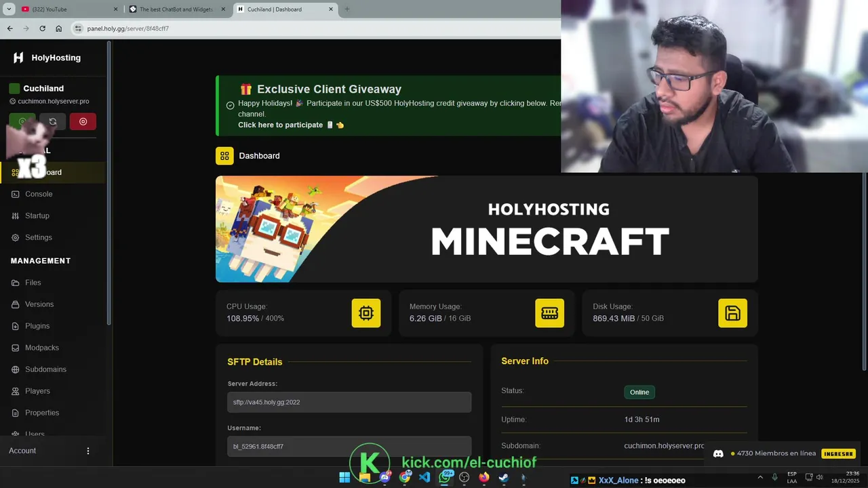Click the CPU usage value 108.95%
Viewport: 868px width, 488px height.
(243, 319)
